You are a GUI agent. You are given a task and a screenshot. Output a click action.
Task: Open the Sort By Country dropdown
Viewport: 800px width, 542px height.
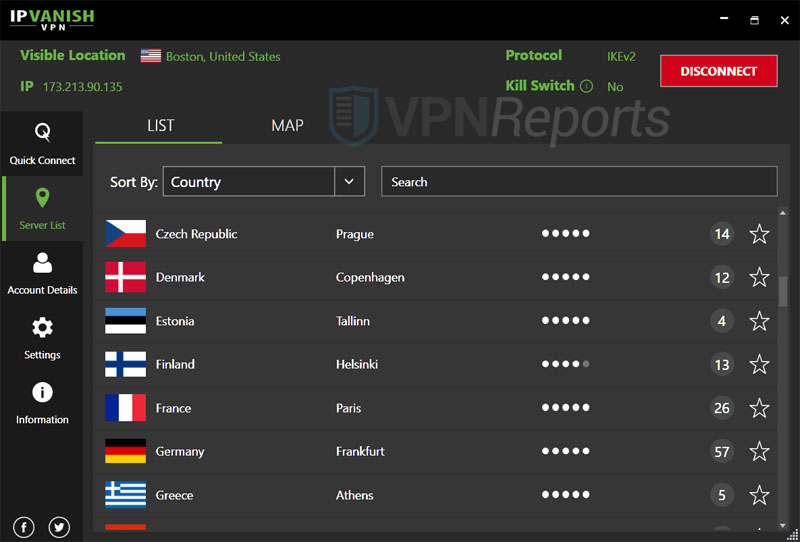click(348, 182)
